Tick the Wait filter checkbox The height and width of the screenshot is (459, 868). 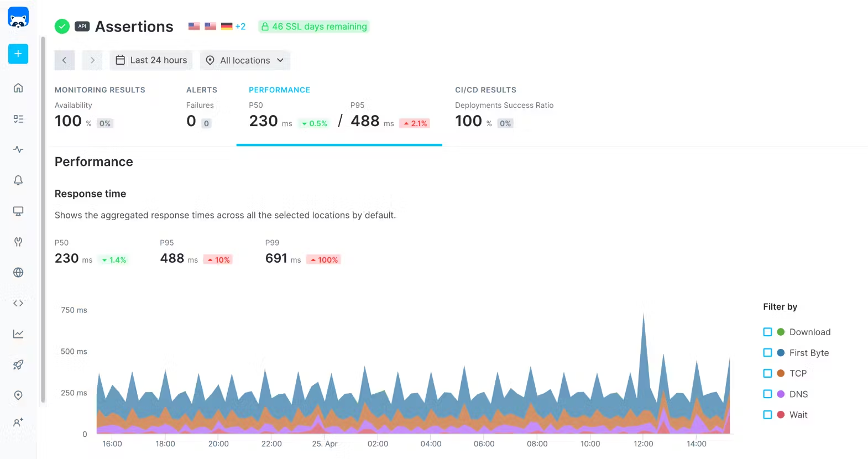pos(767,415)
